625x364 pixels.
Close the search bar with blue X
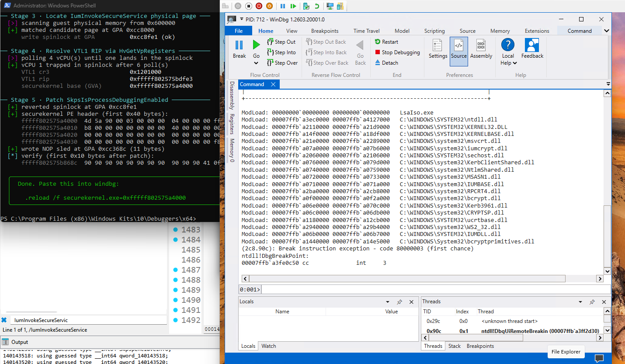pos(4,320)
